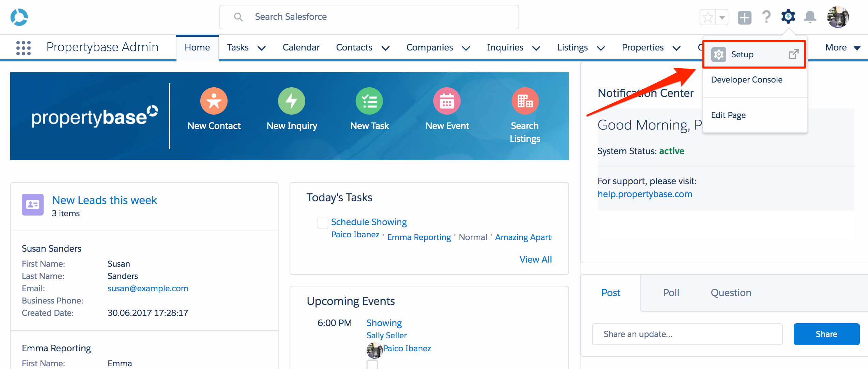Click the New Inquiry lightning icon
Screen dimensions: 868x369
(292, 101)
